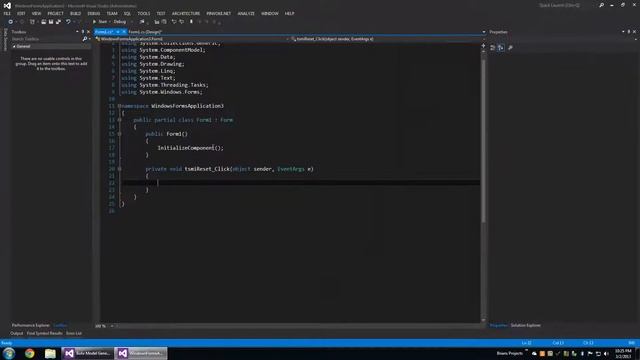Collapse the tsmiReset_Click method block
Screen dimensions: 640x360
pyautogui.click(x=120, y=169)
